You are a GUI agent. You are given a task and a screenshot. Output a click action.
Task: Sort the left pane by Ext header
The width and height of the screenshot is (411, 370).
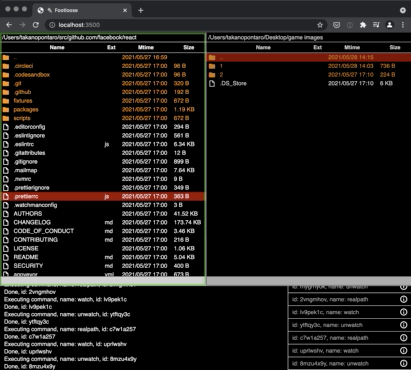111,47
